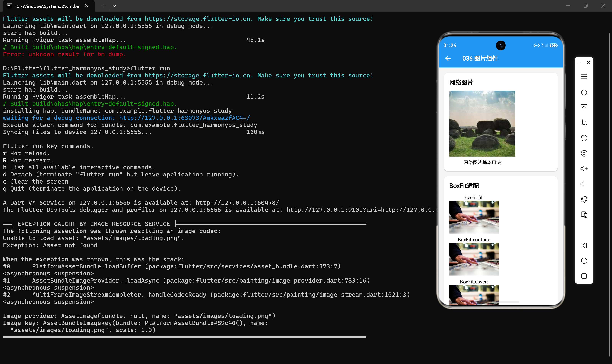This screenshot has height=364, width=612.
Task: Click the red 'Error: unknown result' line
Action: [64, 54]
